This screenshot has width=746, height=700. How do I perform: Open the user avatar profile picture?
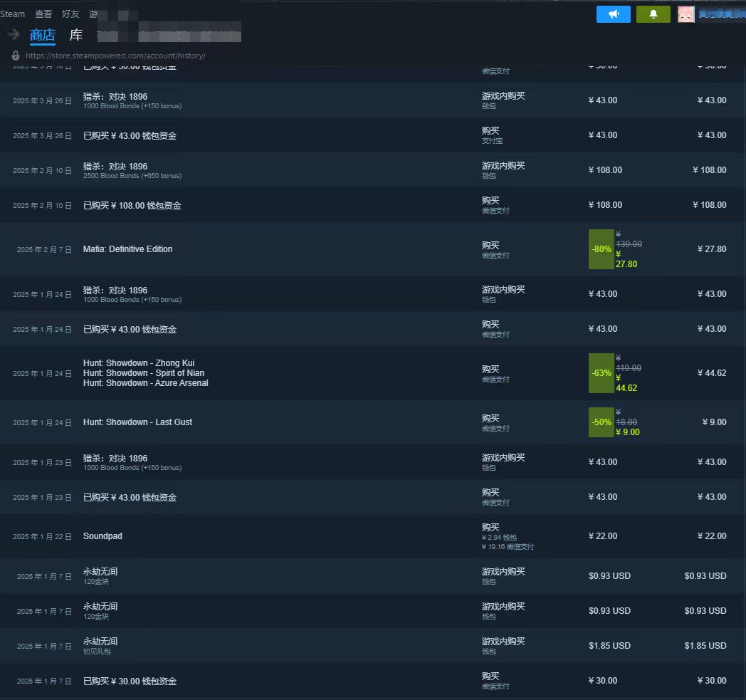tap(685, 14)
